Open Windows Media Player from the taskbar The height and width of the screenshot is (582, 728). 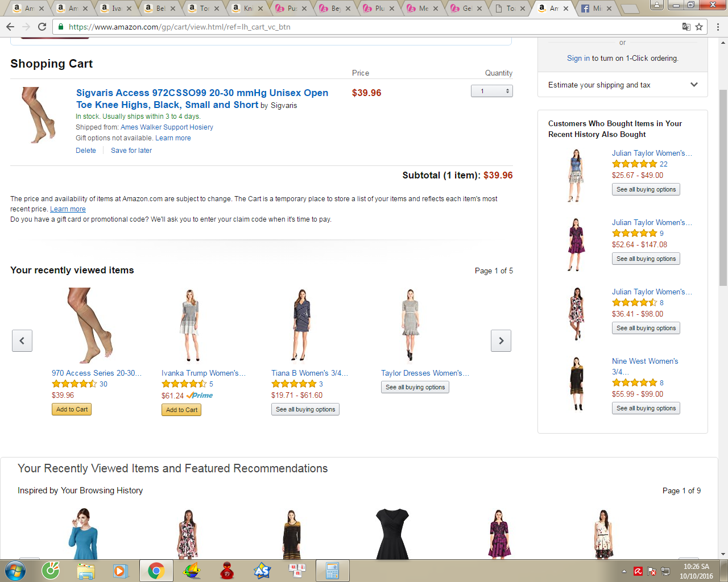[121, 571]
